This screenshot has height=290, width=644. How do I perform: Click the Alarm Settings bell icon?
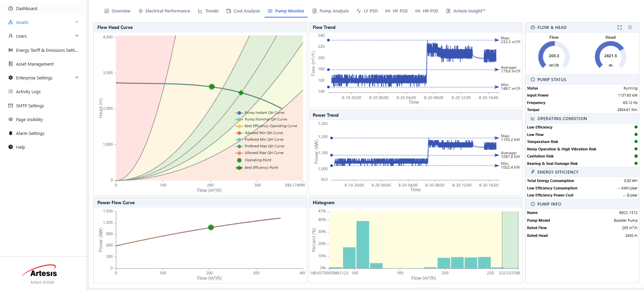(x=10, y=133)
